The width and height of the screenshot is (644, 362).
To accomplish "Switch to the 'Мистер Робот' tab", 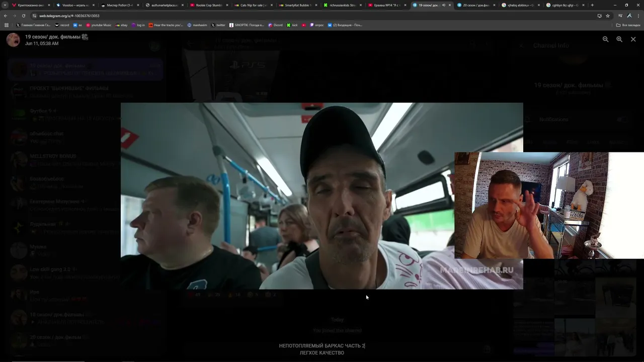I will pos(120,5).
